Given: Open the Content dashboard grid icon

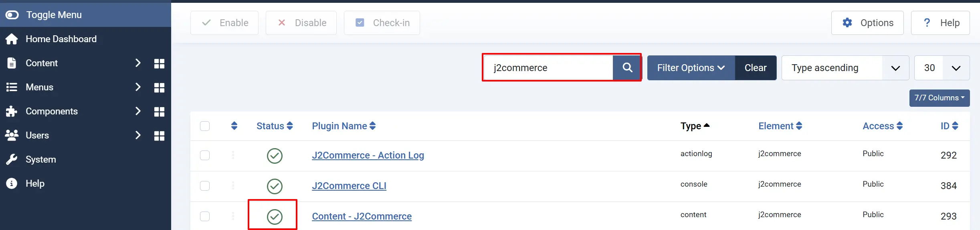Looking at the screenshot, I should coord(159,63).
